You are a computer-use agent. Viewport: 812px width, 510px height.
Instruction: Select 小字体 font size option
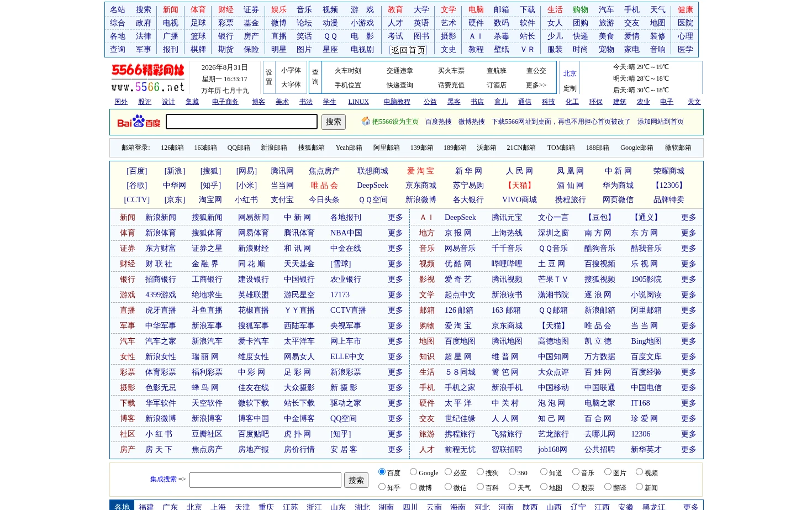291,70
